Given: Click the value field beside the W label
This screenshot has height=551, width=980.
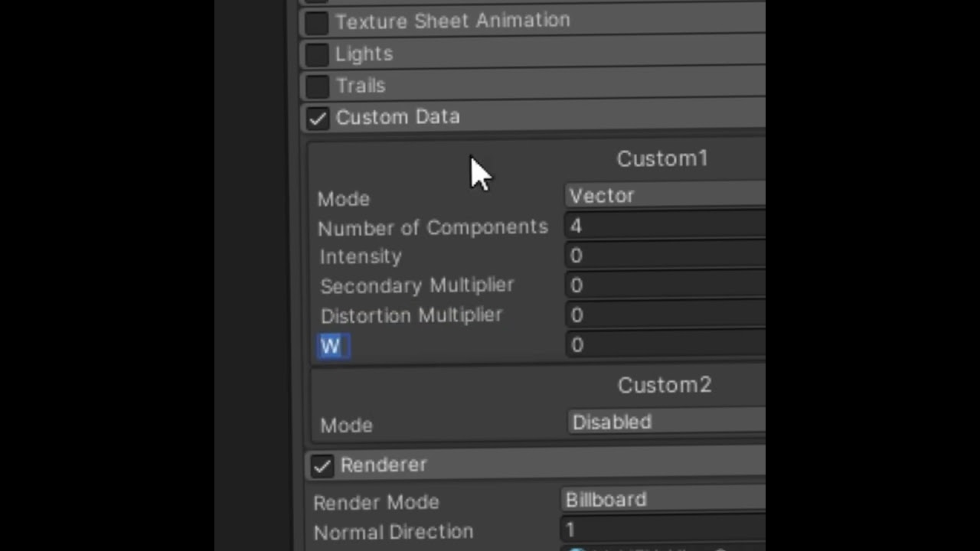Looking at the screenshot, I should point(665,345).
